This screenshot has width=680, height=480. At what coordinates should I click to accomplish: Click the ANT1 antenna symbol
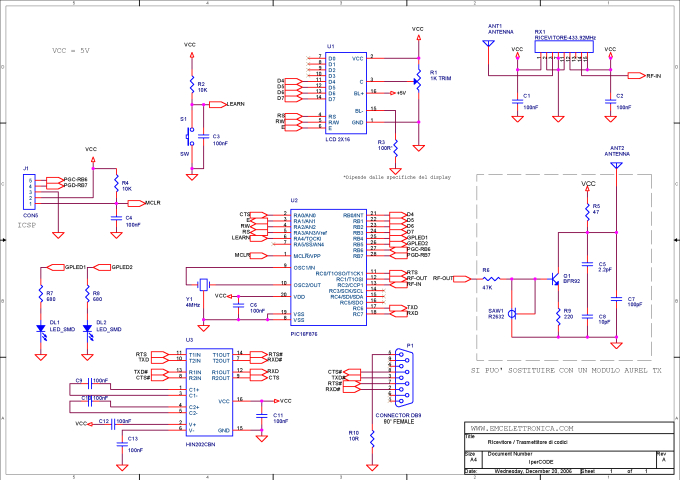[x=489, y=51]
